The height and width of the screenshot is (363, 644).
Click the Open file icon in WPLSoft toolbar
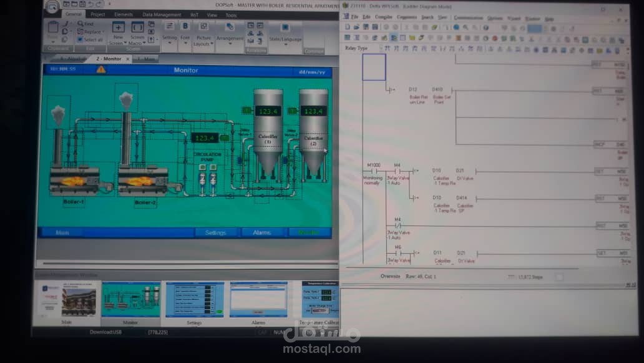pos(356,27)
